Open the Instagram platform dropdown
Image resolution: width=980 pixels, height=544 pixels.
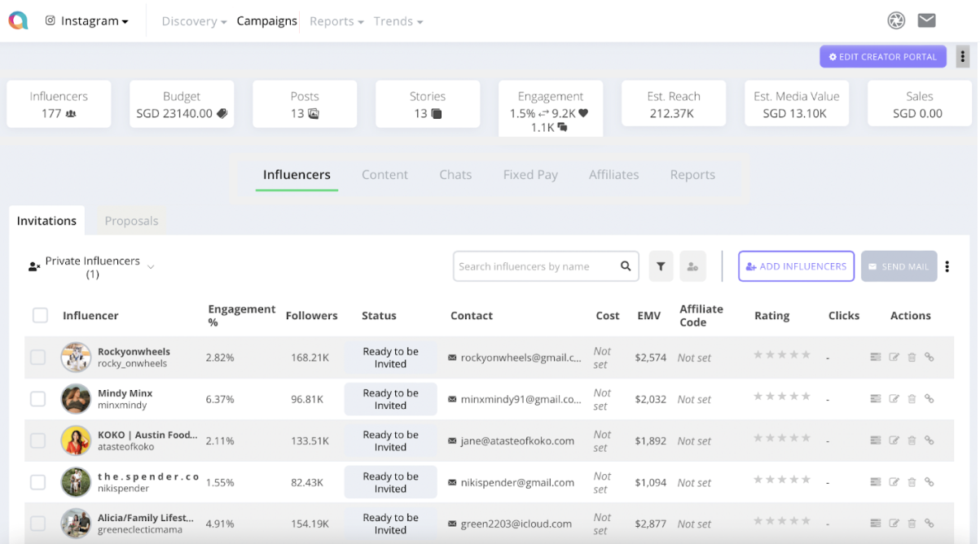coord(86,21)
